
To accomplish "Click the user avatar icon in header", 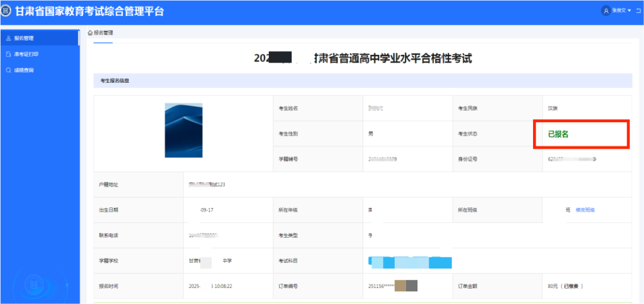I will click(x=606, y=11).
